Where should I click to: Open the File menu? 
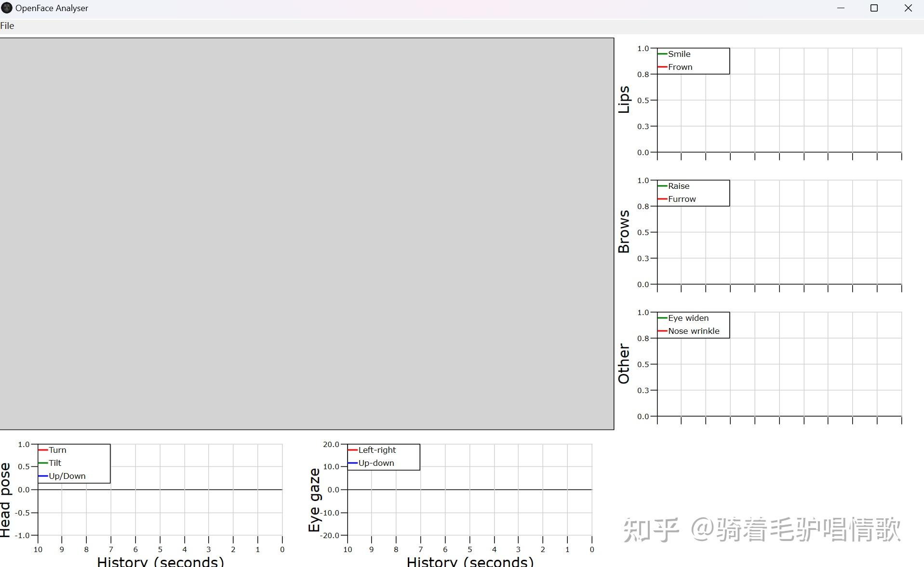tap(7, 26)
